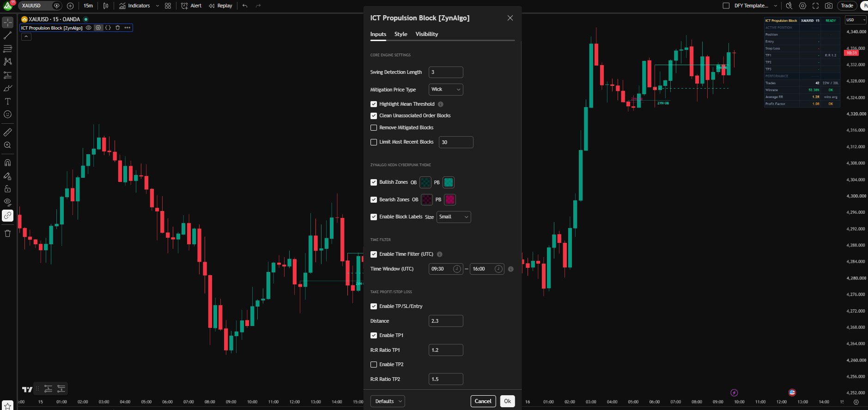The image size is (868, 410).
Task: Check the Enable TP2 box
Action: [374, 364]
